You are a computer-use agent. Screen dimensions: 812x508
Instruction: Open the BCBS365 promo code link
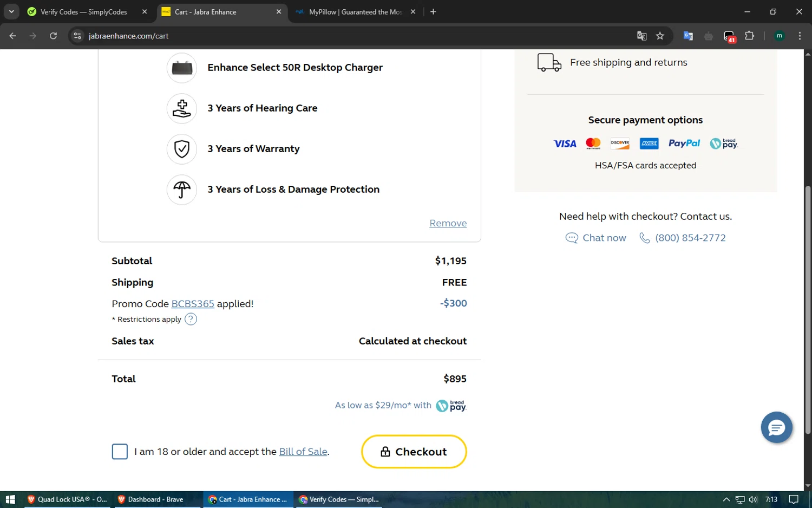193,304
